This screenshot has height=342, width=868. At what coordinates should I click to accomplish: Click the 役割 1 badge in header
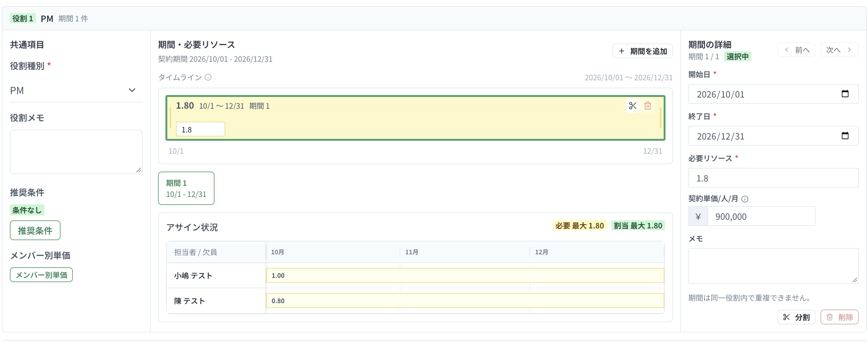point(23,18)
